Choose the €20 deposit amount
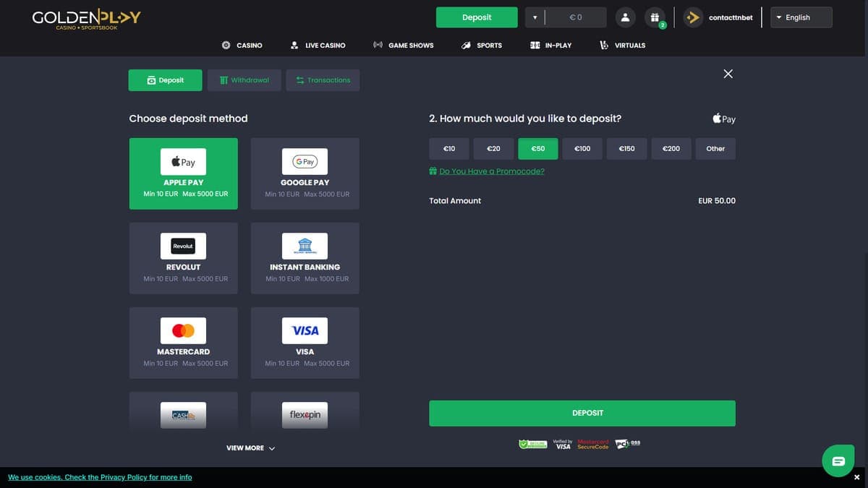868x488 pixels. [x=493, y=149]
